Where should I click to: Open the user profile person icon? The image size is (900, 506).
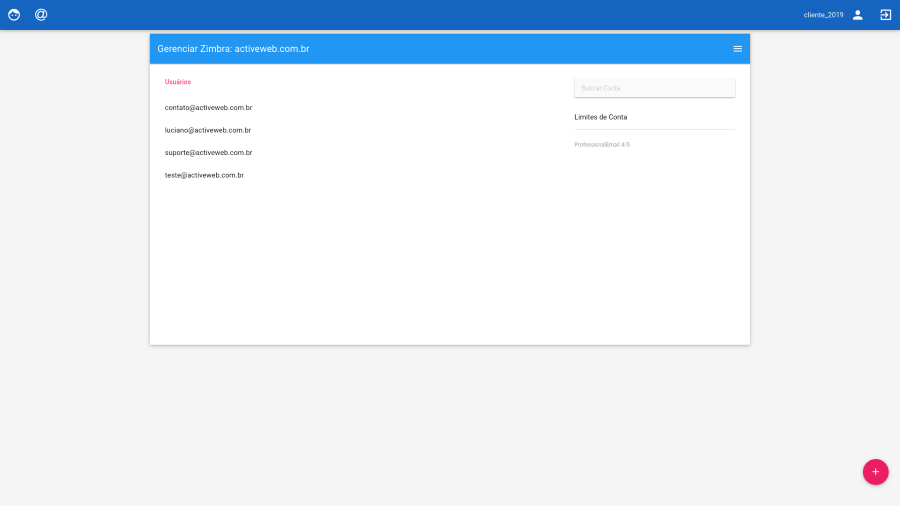pyautogui.click(x=858, y=15)
